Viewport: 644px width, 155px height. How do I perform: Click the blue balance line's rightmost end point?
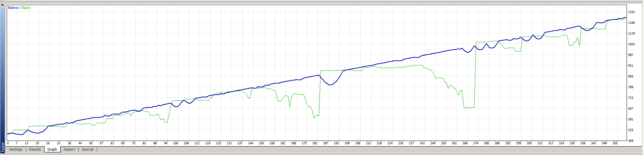coord(626,17)
